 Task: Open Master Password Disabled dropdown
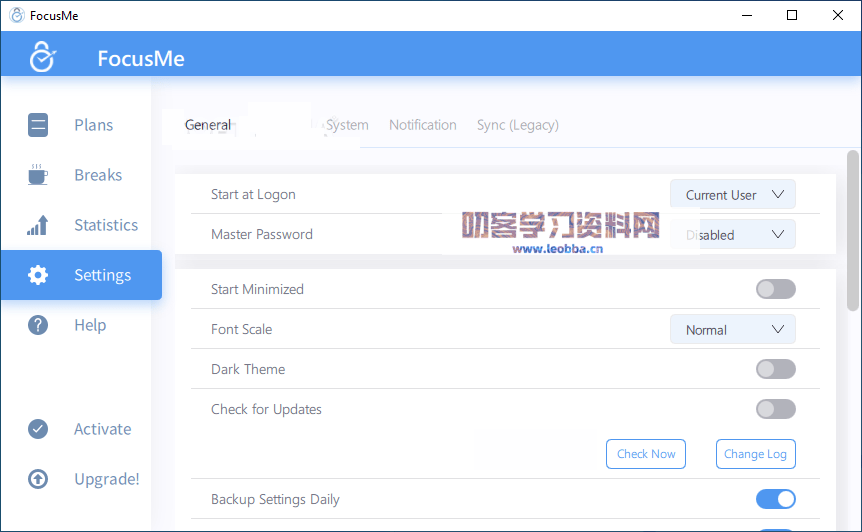tap(732, 235)
